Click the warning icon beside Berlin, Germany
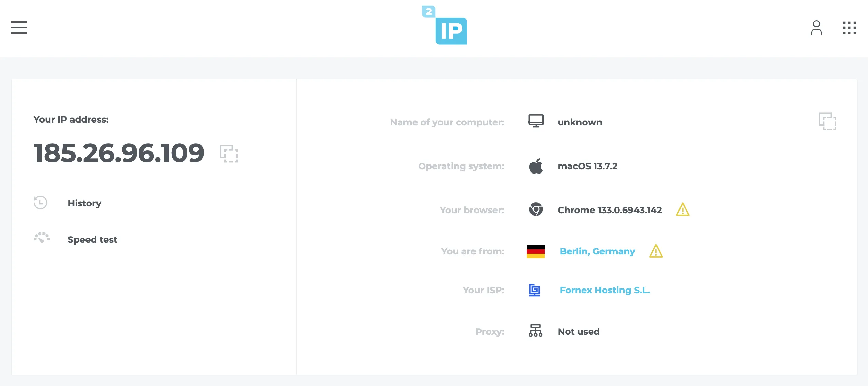The image size is (868, 386). point(656,251)
